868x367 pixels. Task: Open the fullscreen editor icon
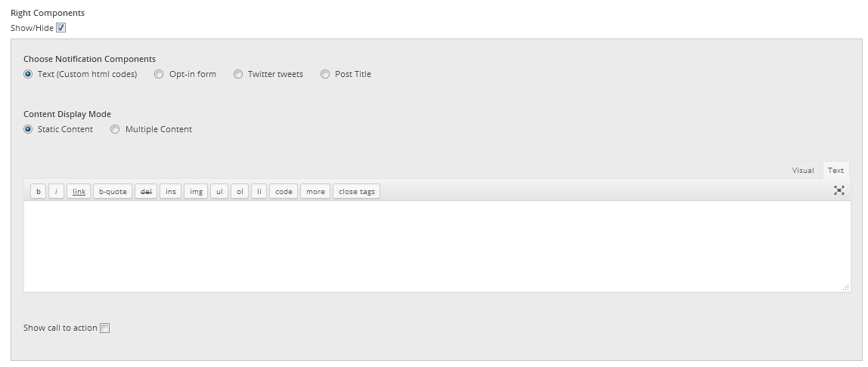coord(839,191)
